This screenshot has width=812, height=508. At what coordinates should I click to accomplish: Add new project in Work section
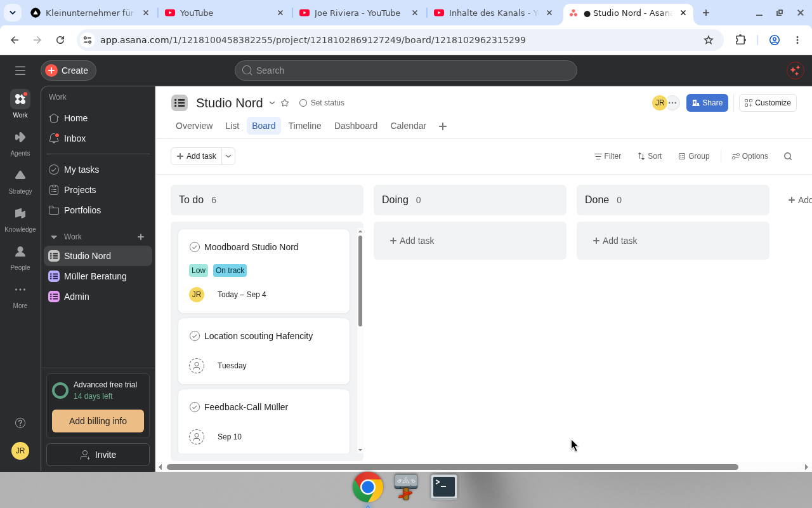pyautogui.click(x=141, y=237)
